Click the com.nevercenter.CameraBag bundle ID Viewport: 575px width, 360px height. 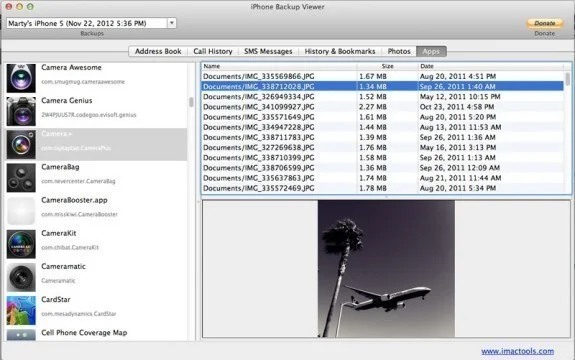78,181
